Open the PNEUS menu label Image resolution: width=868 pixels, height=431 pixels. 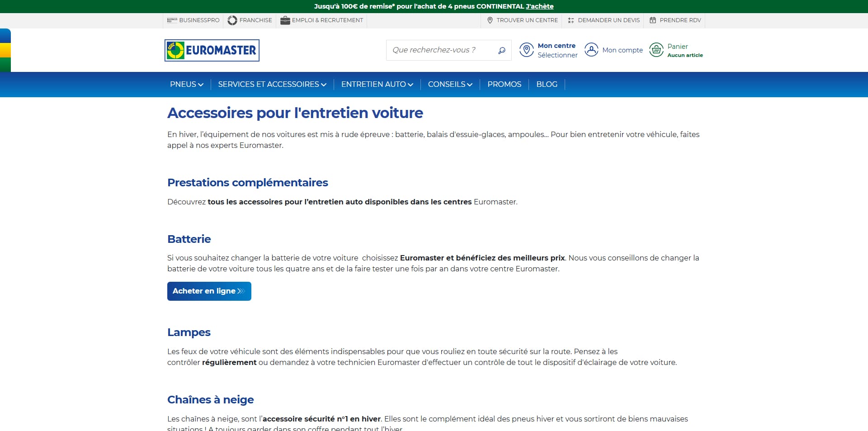[x=183, y=84]
